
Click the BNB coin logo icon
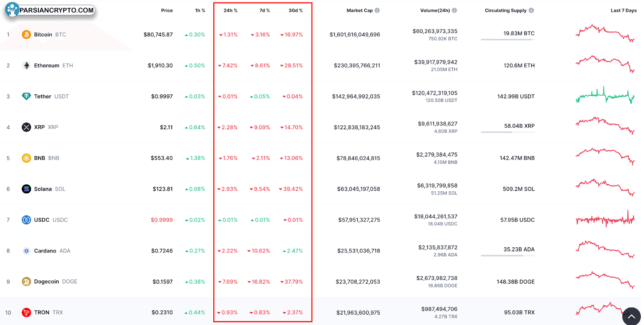pyautogui.click(x=26, y=158)
